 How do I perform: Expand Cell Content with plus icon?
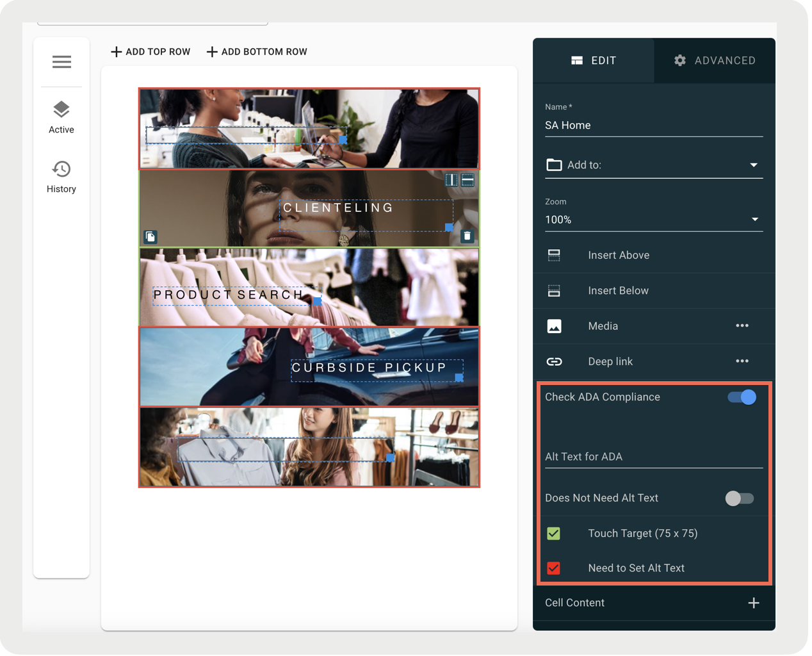[754, 603]
